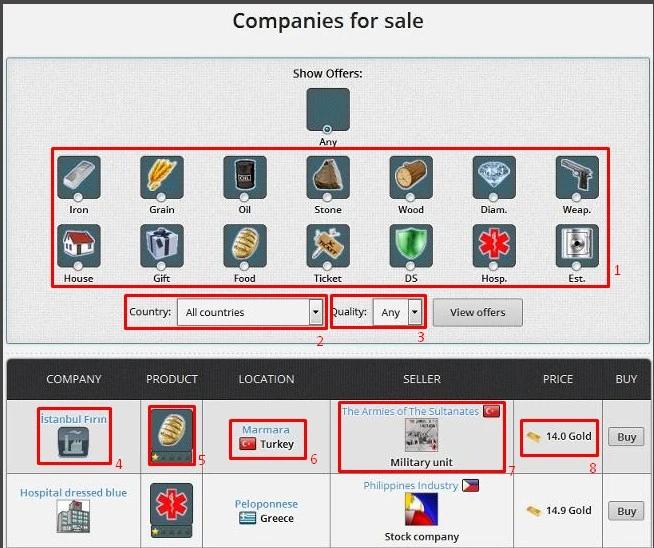This screenshot has width=654, height=548.
Task: Choose the Grain product icon
Action: (x=161, y=177)
